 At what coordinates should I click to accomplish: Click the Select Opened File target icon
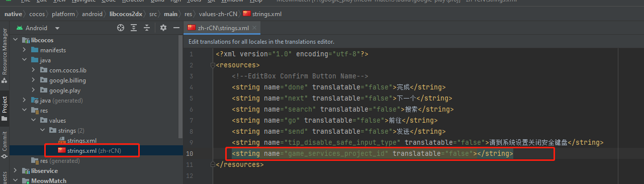(x=121, y=28)
